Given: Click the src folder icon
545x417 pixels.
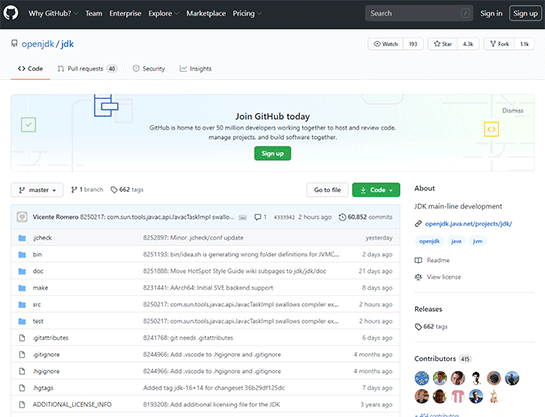Looking at the screenshot, I should pyautogui.click(x=22, y=305).
